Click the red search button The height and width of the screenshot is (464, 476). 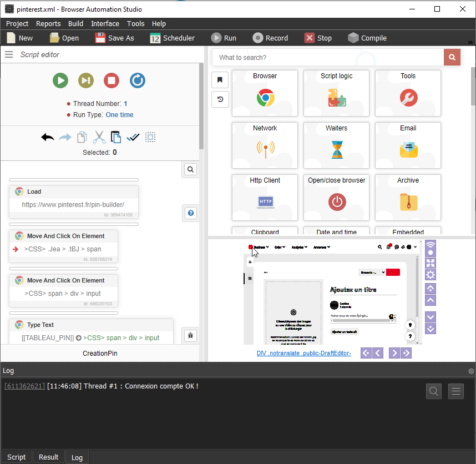452,57
